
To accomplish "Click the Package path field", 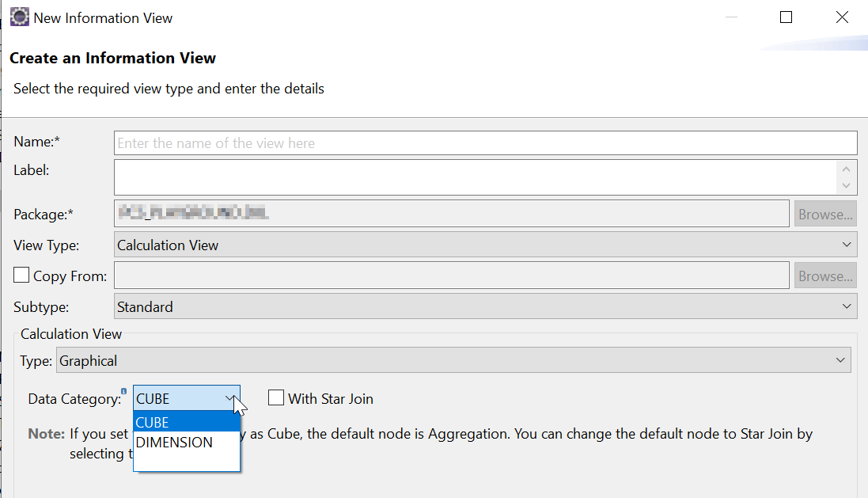I will [x=452, y=214].
